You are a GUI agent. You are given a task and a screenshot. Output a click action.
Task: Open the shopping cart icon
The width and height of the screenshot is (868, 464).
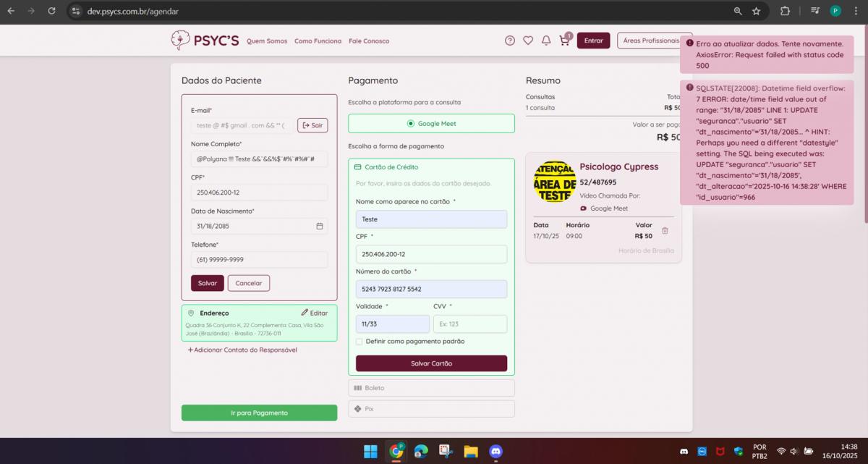[x=564, y=41]
